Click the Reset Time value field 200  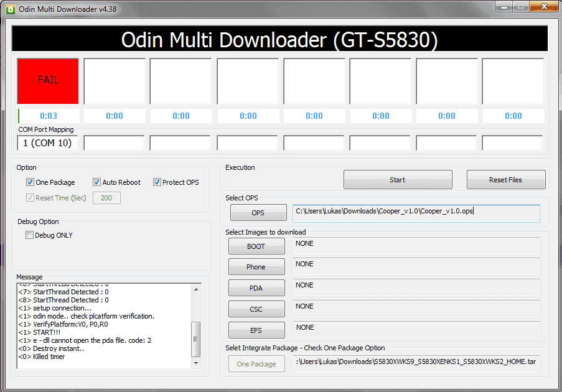pos(106,198)
